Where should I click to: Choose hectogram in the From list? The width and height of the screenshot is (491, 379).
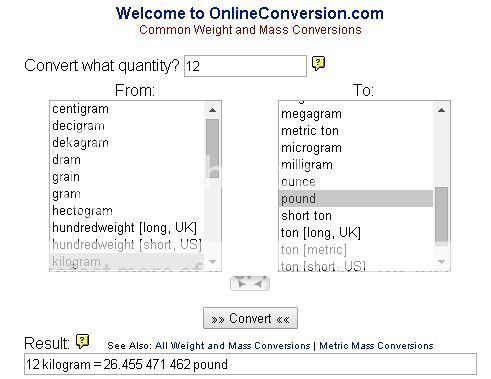127,211
